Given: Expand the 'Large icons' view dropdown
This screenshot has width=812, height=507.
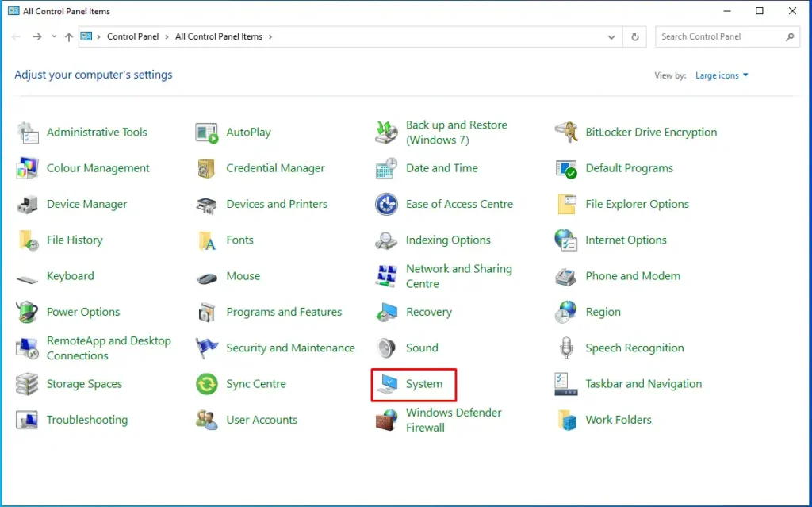Looking at the screenshot, I should pos(722,76).
